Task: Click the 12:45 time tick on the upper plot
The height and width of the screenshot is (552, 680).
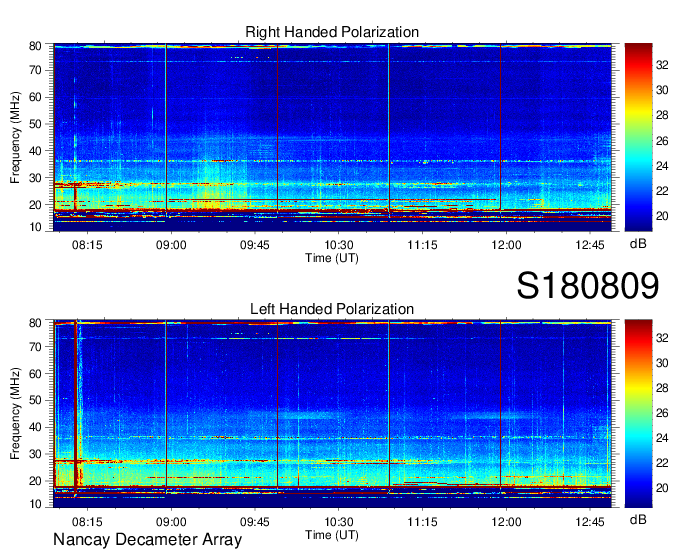Action: [x=590, y=245]
